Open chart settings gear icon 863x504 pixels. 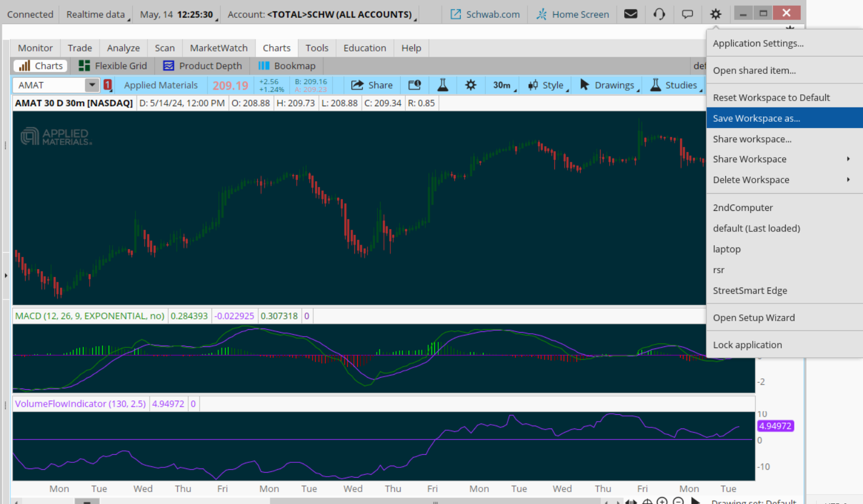[470, 85]
